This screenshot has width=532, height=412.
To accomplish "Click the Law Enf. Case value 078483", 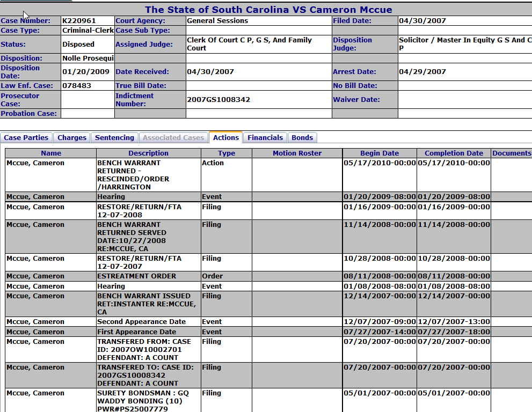I will click(x=77, y=85).
